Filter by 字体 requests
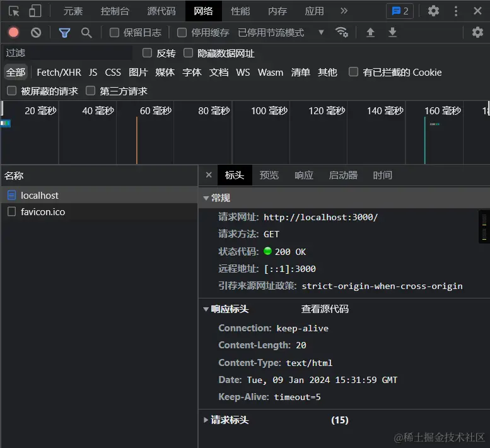 pyautogui.click(x=192, y=72)
